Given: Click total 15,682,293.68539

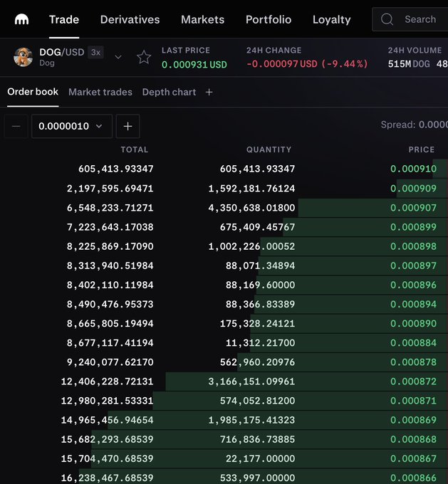Looking at the screenshot, I should (x=107, y=439).
